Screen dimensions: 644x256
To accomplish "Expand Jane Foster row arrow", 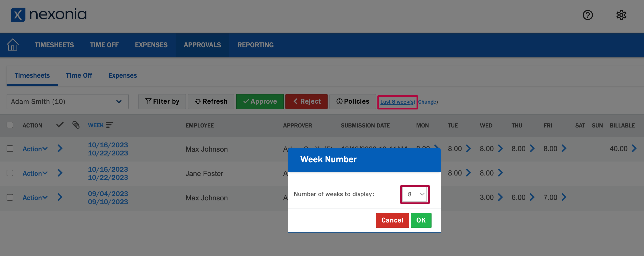I will (x=60, y=173).
